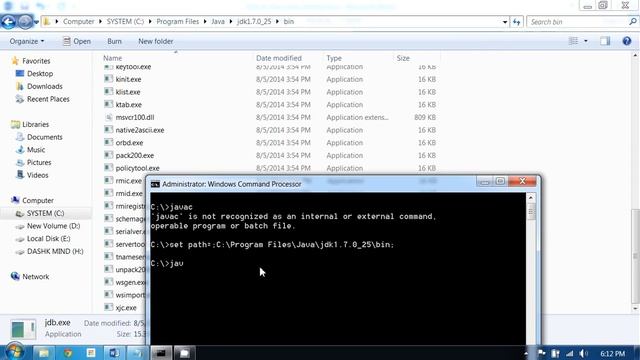Toggle the preview pane icon
Screen dimensions: 640x360
click(605, 41)
